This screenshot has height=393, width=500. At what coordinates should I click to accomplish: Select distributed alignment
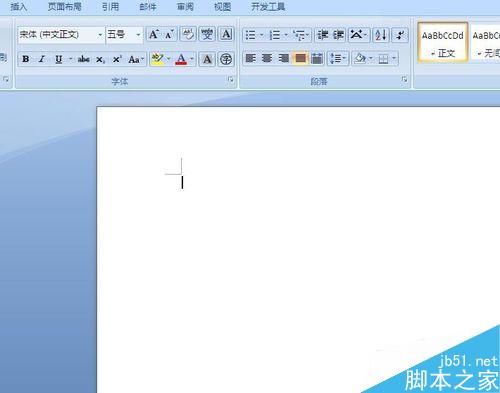(x=317, y=59)
